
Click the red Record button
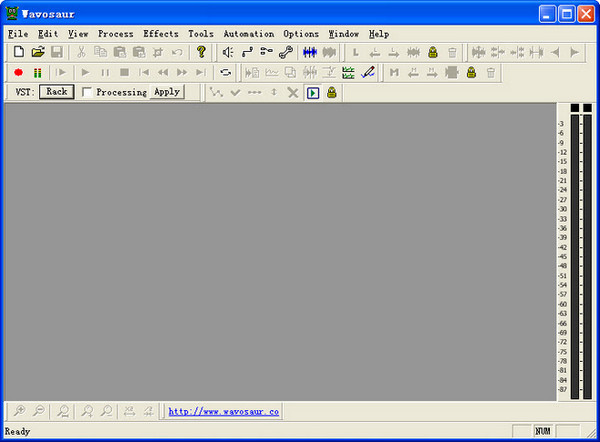coord(18,72)
